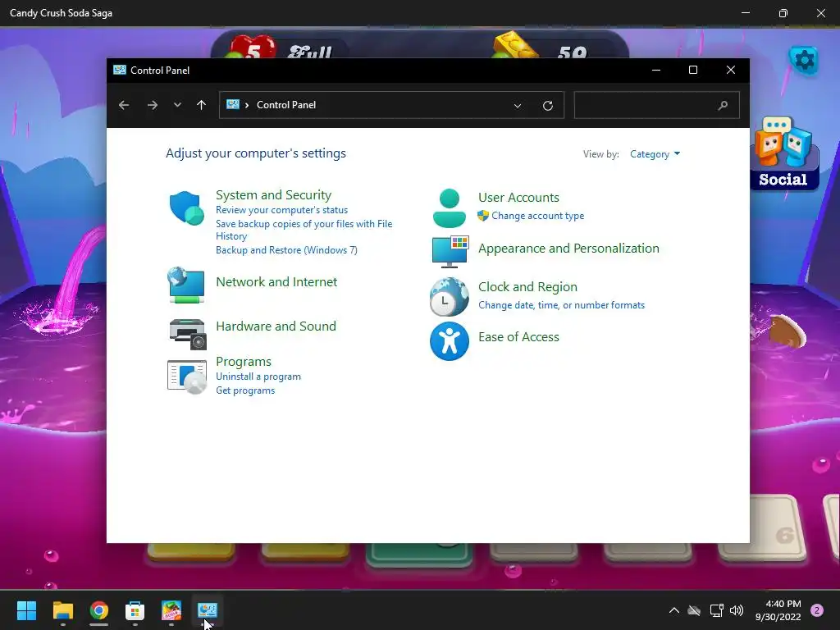This screenshot has height=630, width=840.
Task: Open the Windows Start menu
Action: point(26,610)
